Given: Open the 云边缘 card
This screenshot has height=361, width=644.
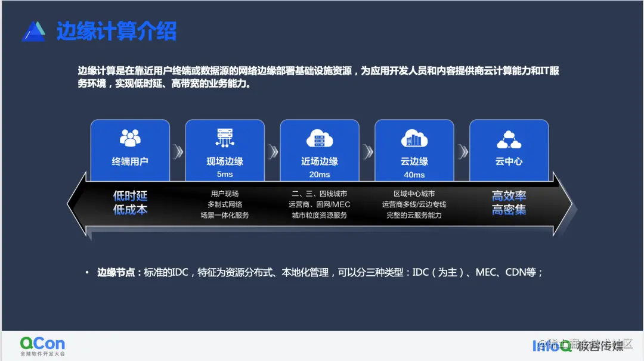Looking at the screenshot, I should pyautogui.click(x=414, y=150).
